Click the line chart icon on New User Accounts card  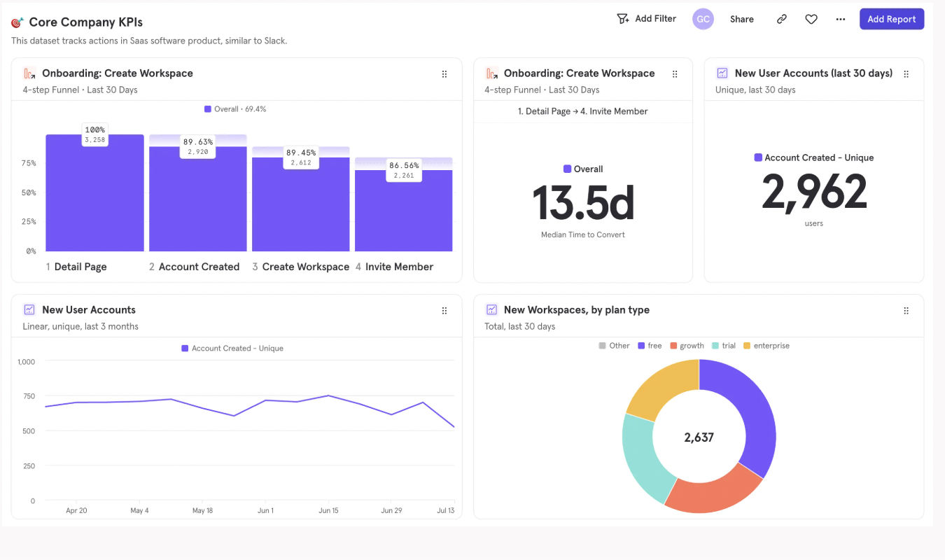point(29,309)
